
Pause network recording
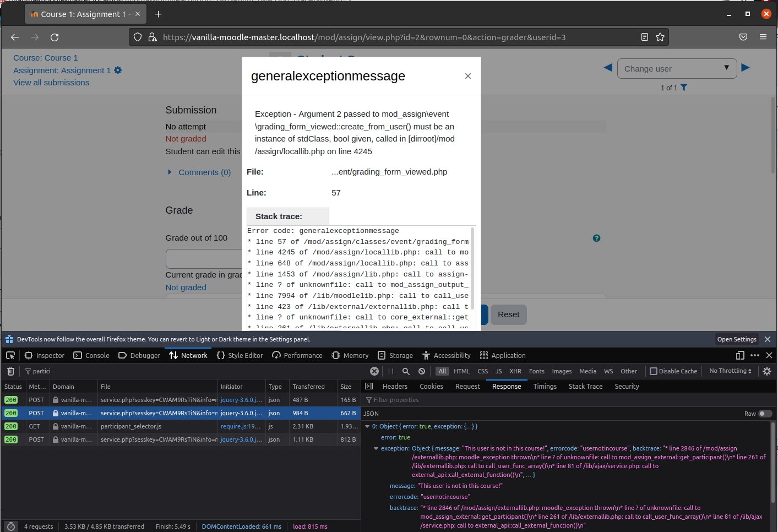(391, 371)
